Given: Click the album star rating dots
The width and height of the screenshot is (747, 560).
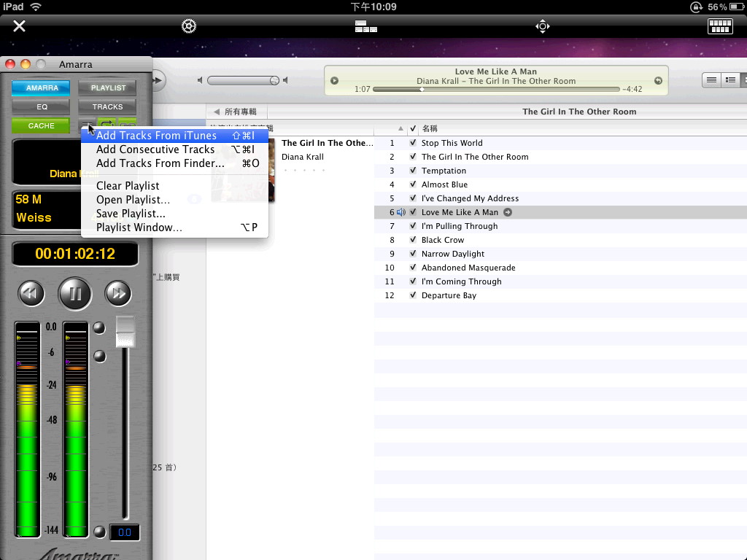Looking at the screenshot, I should pos(304,170).
